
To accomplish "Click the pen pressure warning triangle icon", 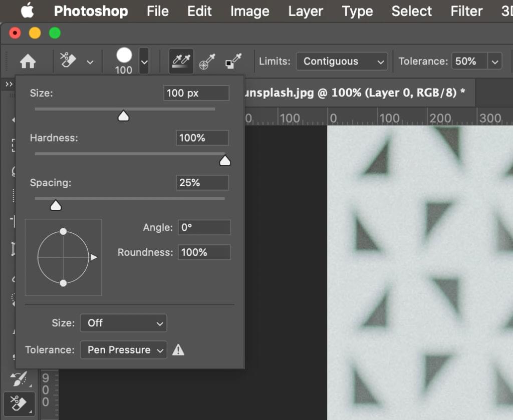I will tap(178, 350).
